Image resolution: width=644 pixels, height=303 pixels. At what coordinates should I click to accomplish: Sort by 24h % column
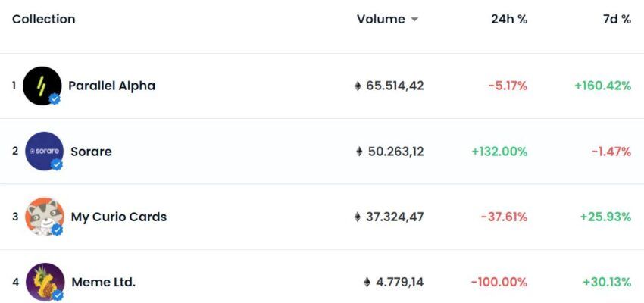pos(509,19)
